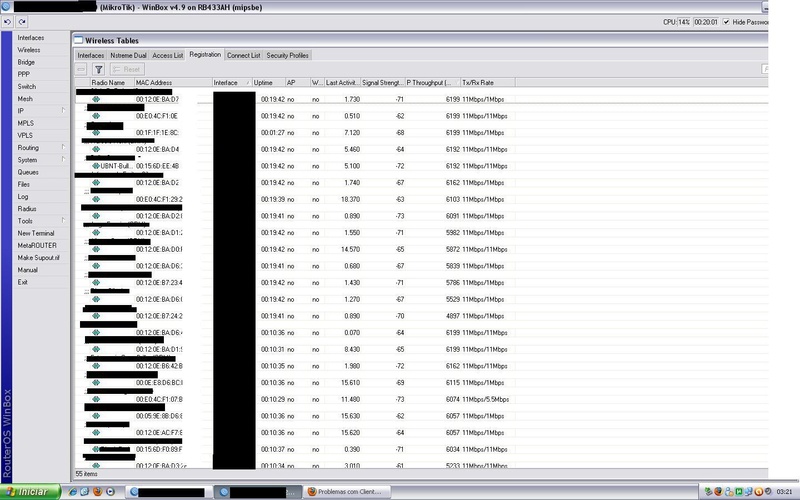
Task: Expand the System submenu arrow
Action: pyautogui.click(x=63, y=159)
